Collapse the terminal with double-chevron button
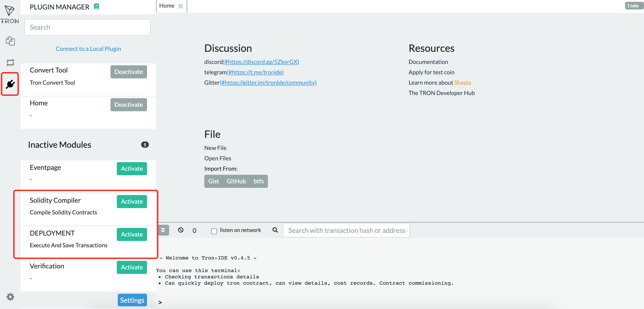The width and height of the screenshot is (644, 309). click(x=163, y=230)
